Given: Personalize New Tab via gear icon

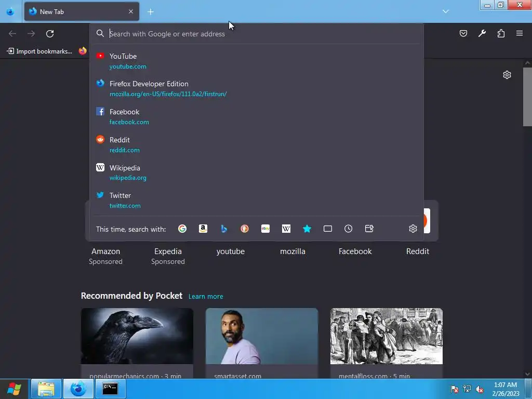Looking at the screenshot, I should coord(507,75).
